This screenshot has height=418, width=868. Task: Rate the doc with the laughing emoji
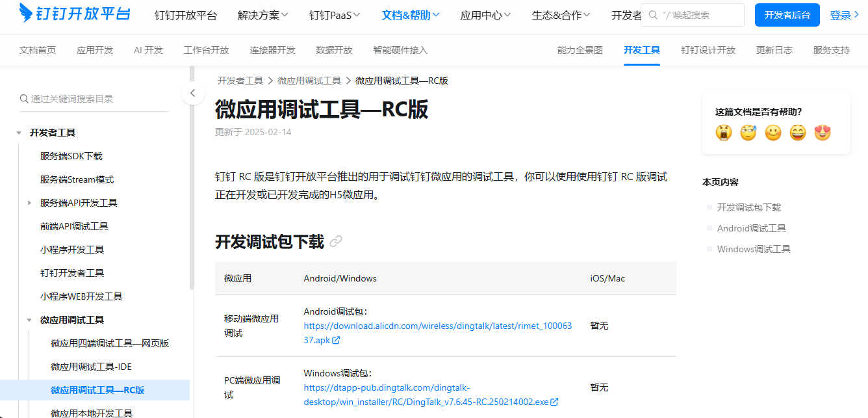(x=798, y=133)
